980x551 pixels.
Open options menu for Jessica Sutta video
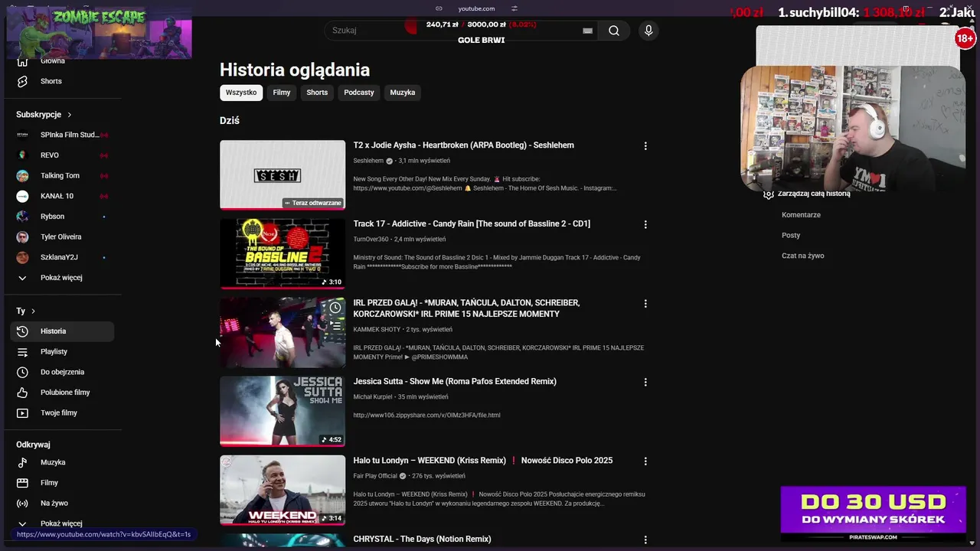(645, 383)
